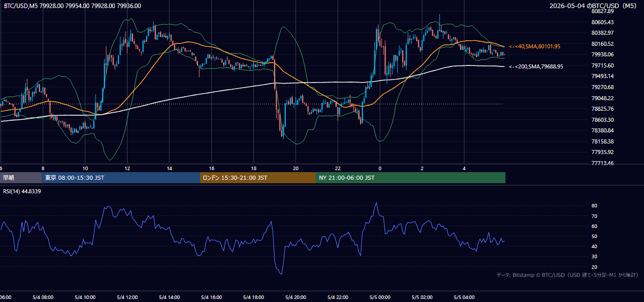Click the 5/4 12:00 time axis label
644x302 pixels.
[x=127, y=297]
